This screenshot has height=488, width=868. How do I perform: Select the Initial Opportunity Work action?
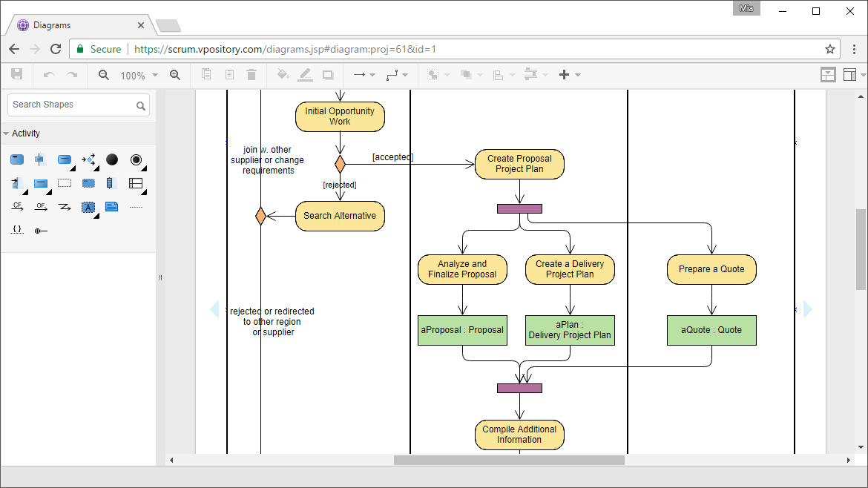point(340,116)
